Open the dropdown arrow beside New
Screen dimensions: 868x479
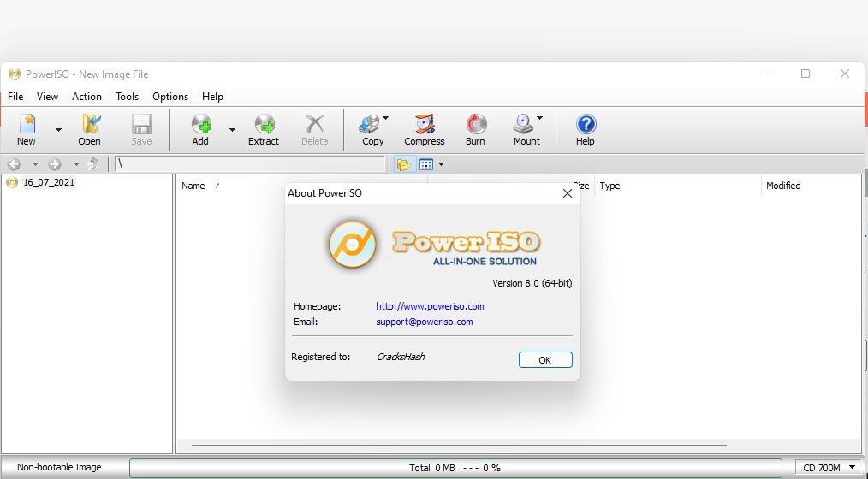coord(58,130)
